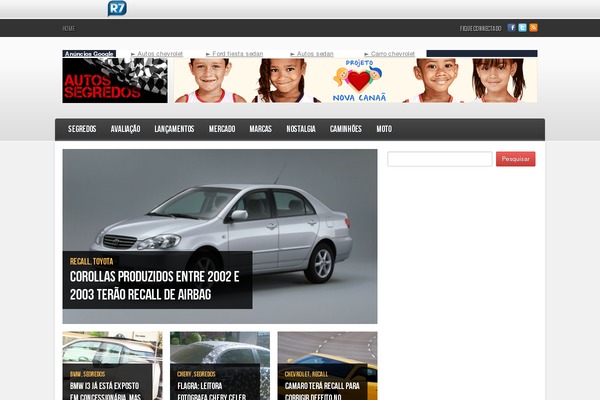
Task: Click the Fique Conectado label
Action: coord(481,29)
